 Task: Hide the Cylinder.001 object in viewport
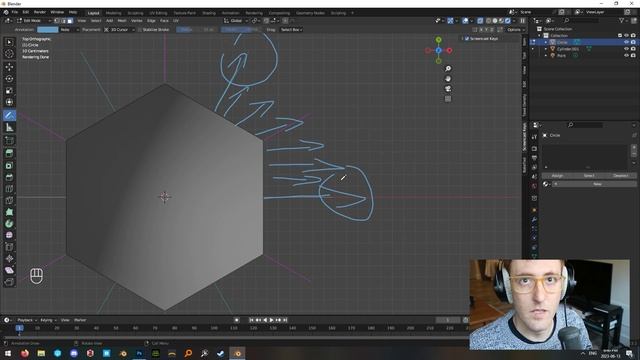tap(626, 49)
